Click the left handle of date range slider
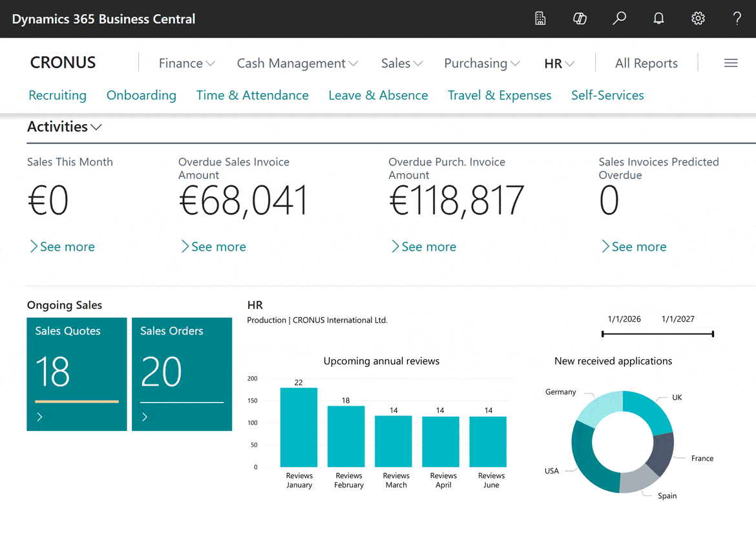 pos(603,333)
